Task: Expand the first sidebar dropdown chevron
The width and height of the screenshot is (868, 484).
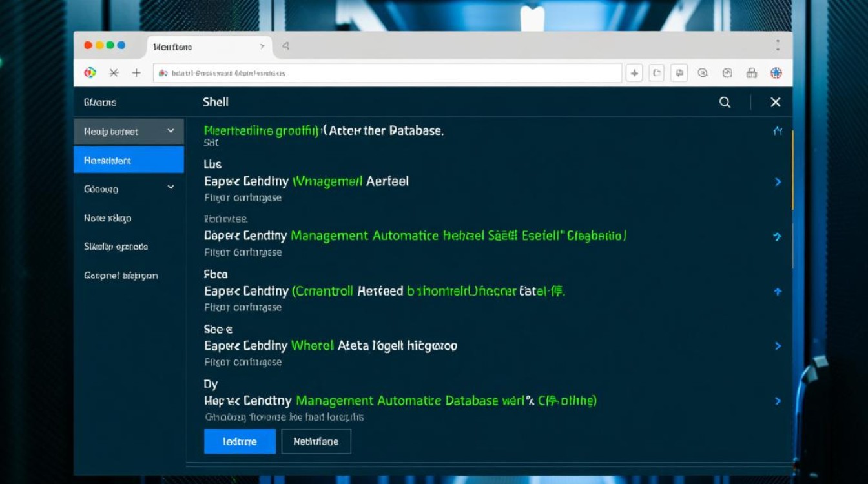Action: (x=170, y=131)
